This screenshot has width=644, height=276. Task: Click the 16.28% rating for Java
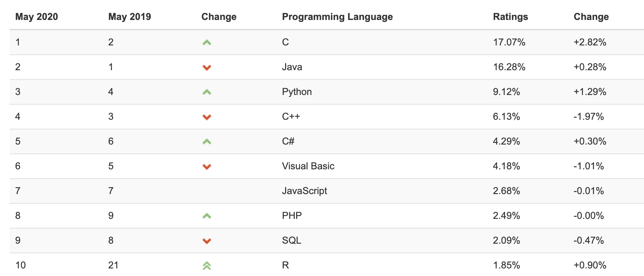click(509, 67)
